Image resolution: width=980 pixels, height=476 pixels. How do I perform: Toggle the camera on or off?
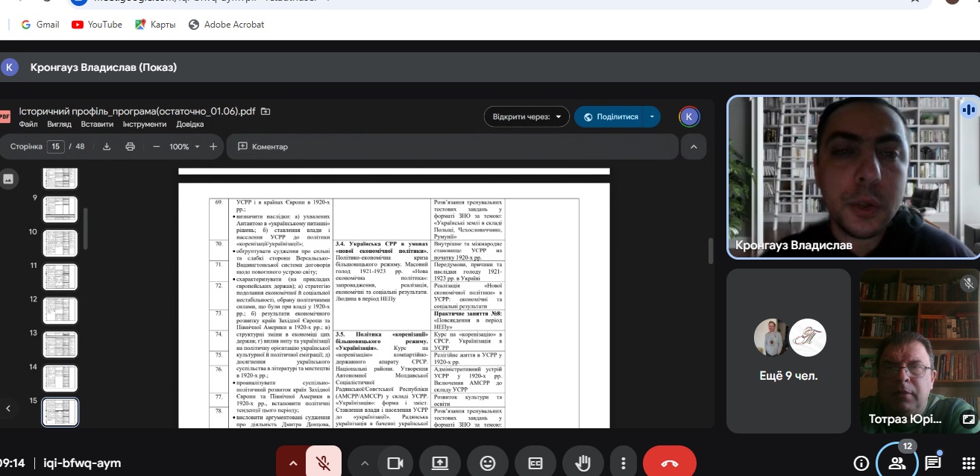coord(395,463)
